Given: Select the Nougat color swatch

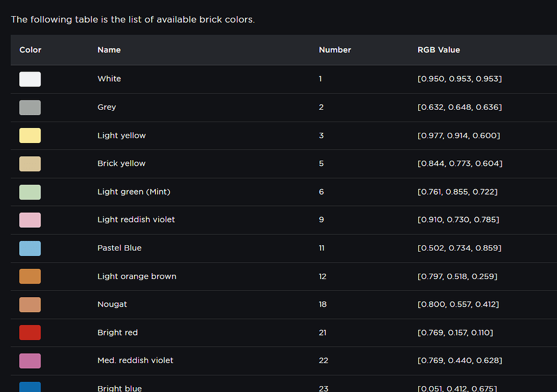Looking at the screenshot, I should click(30, 305).
